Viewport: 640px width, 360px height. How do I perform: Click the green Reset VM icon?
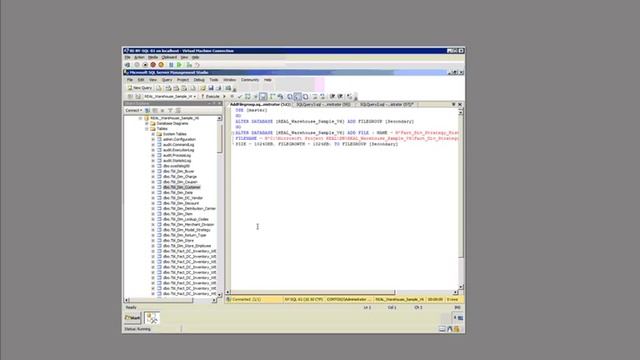tap(179, 65)
